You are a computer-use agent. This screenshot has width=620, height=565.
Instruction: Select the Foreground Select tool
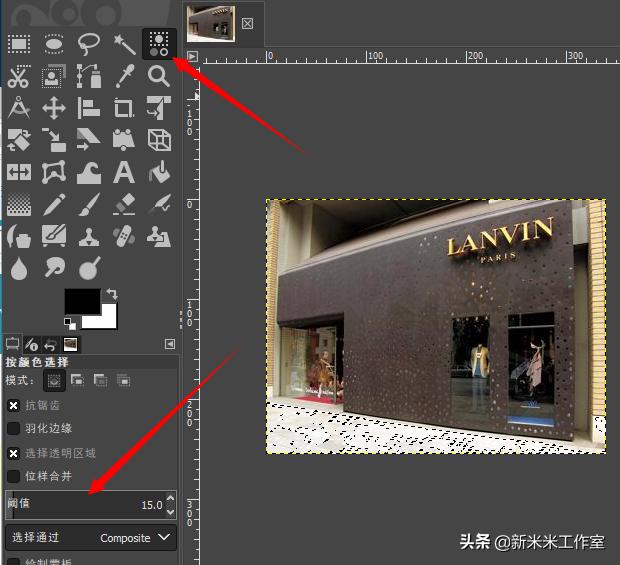click(54, 76)
